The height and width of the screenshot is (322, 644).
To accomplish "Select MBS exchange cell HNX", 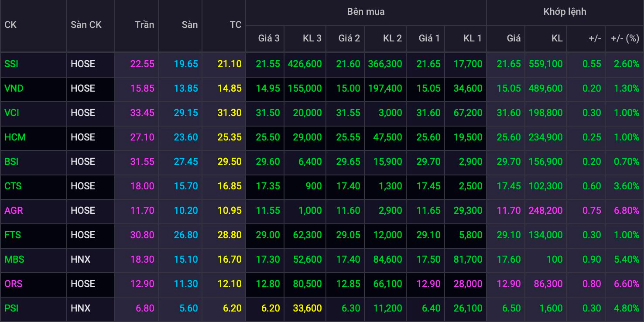I will [x=81, y=260].
